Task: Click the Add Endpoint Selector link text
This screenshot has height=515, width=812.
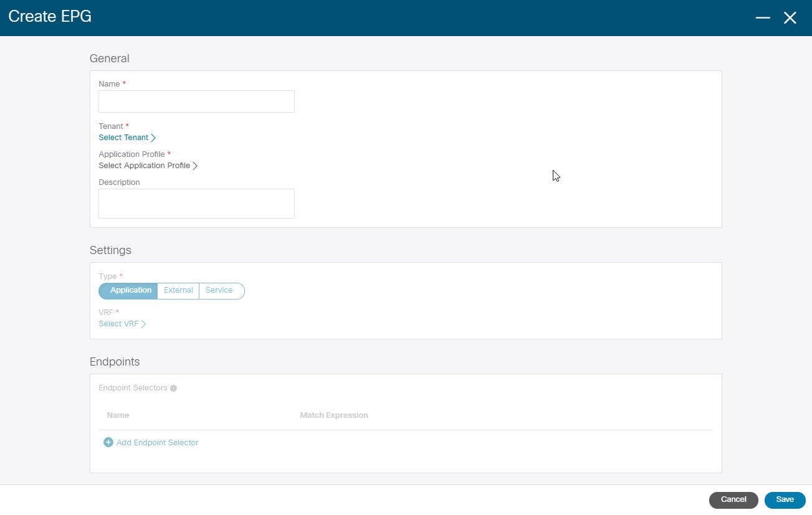Action: (158, 442)
